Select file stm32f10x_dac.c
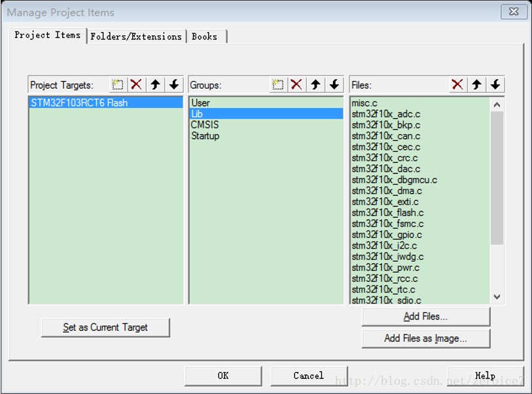Viewport: 532px width, 394px height. tap(420, 169)
